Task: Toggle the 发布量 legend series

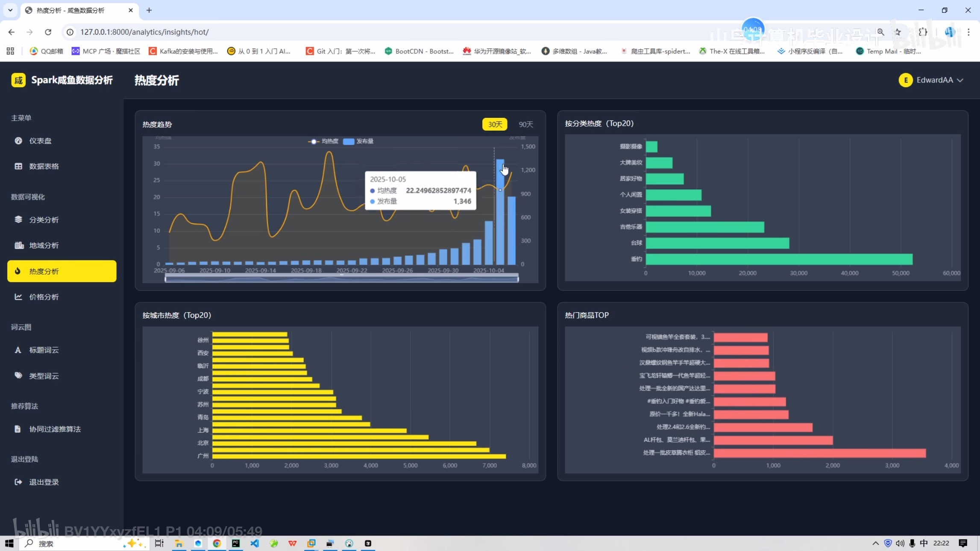Action: point(359,141)
